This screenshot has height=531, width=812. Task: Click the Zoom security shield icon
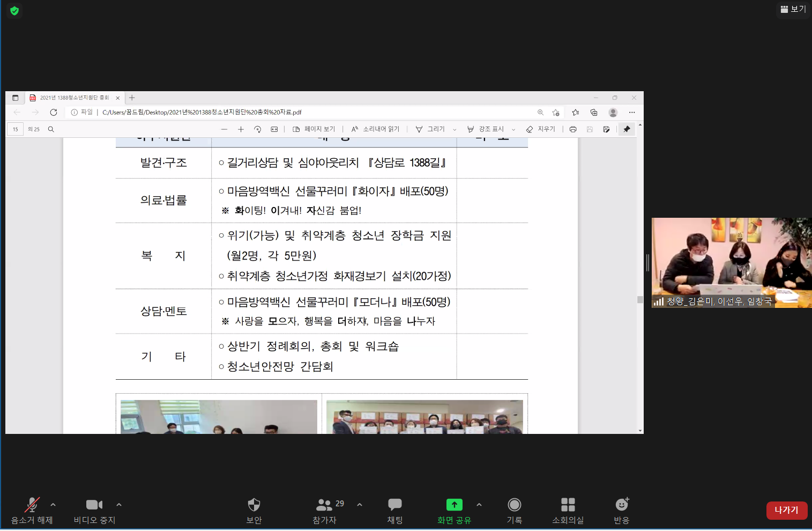pyautogui.click(x=254, y=505)
